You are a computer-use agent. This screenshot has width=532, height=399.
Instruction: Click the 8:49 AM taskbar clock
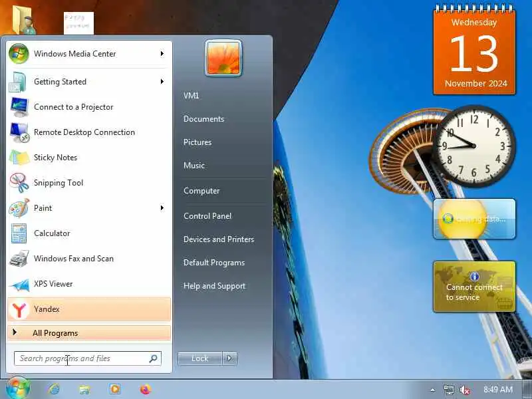pos(498,390)
